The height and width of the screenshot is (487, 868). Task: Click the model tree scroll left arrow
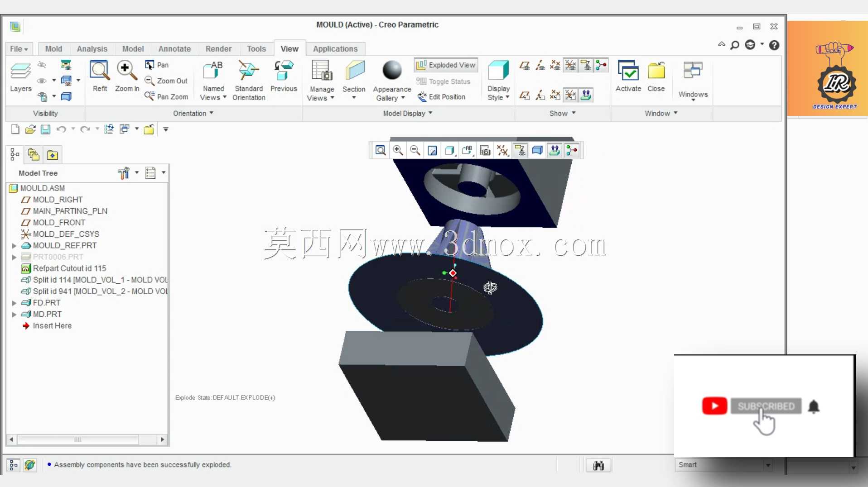click(x=11, y=439)
